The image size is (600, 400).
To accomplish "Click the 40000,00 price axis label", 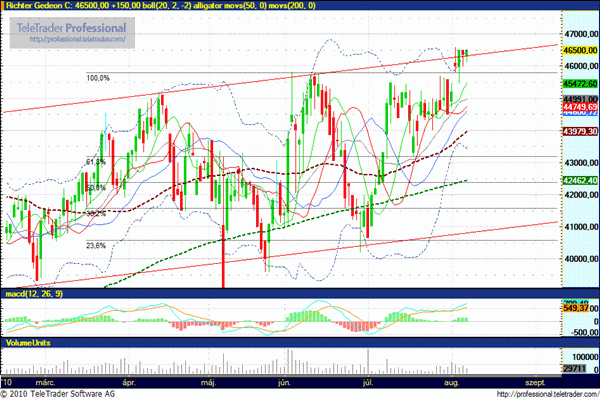I will [581, 259].
